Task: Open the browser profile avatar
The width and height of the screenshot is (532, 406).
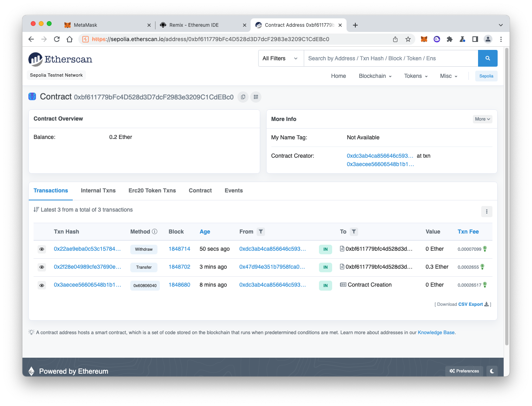Action: click(x=488, y=39)
